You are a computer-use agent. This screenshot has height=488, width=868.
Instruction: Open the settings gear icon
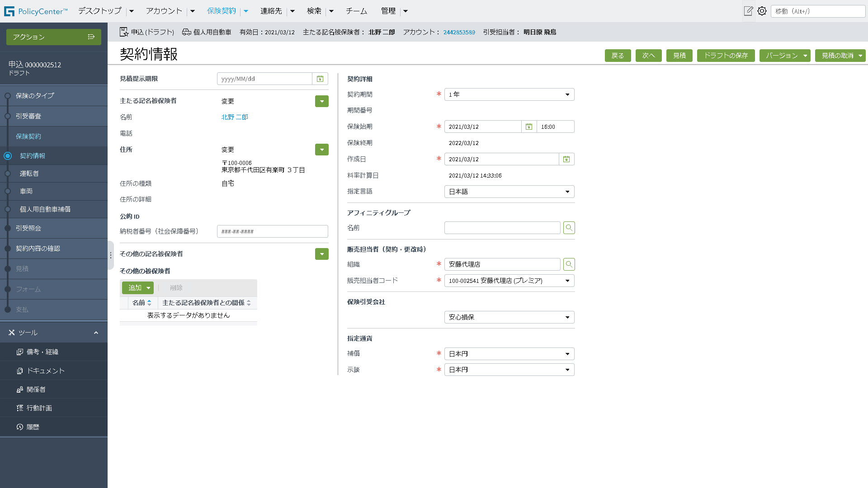pos(762,11)
